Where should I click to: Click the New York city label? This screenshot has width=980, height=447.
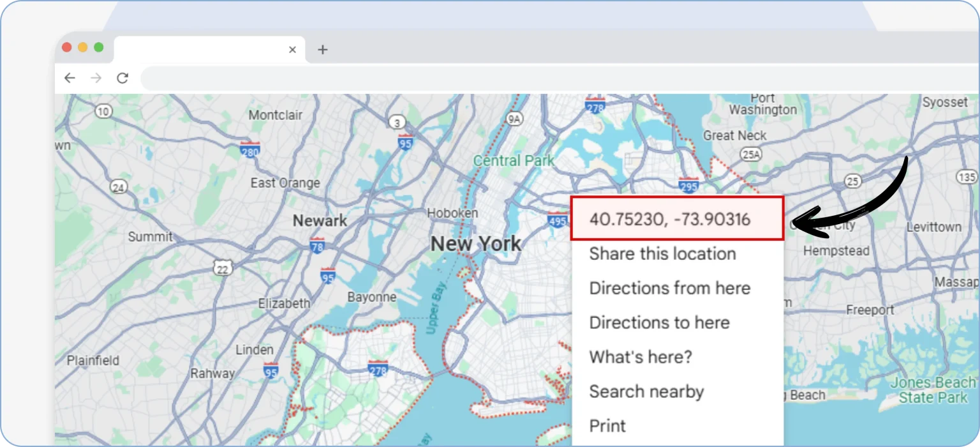[x=475, y=243]
